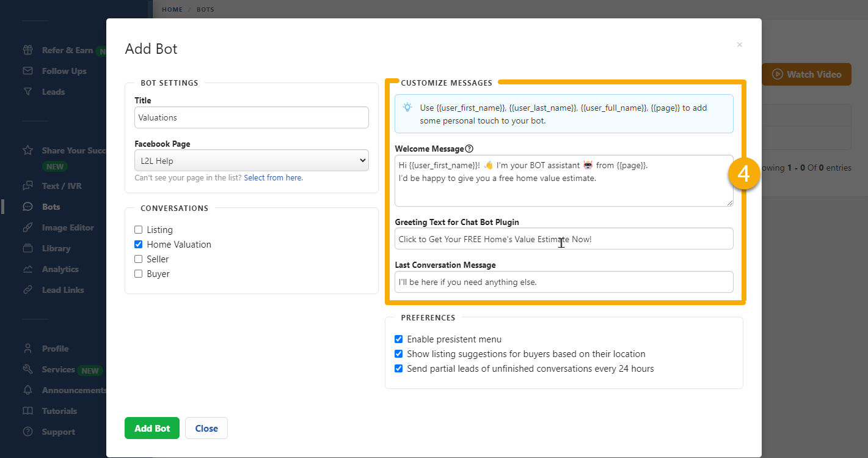The width and height of the screenshot is (868, 458).
Task: Check the Listing conversation checkbox
Action: tap(139, 230)
